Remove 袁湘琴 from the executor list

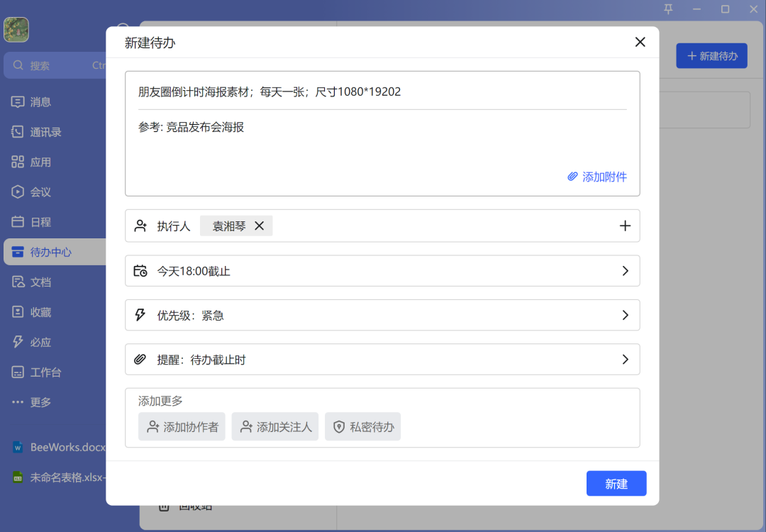pos(259,226)
